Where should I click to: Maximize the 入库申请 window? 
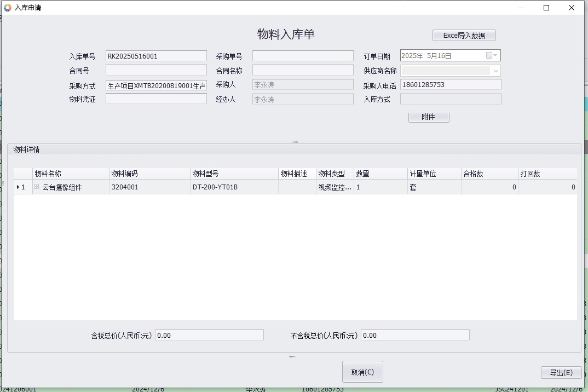tap(546, 8)
